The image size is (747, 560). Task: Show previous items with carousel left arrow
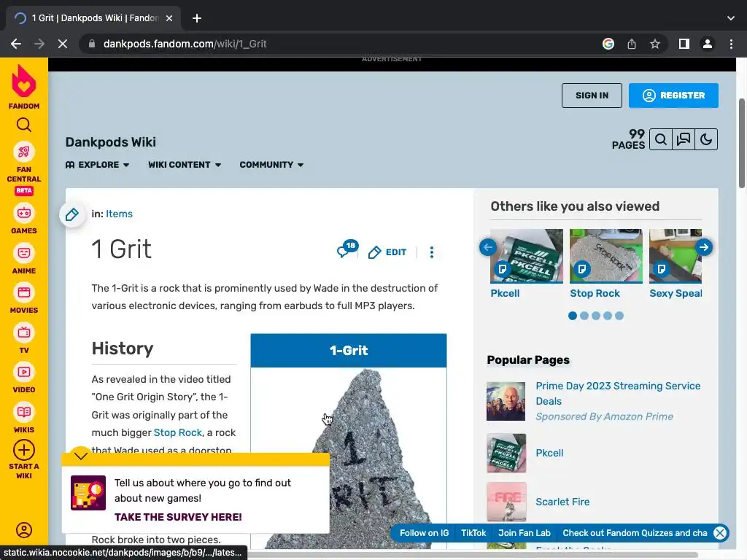point(488,247)
